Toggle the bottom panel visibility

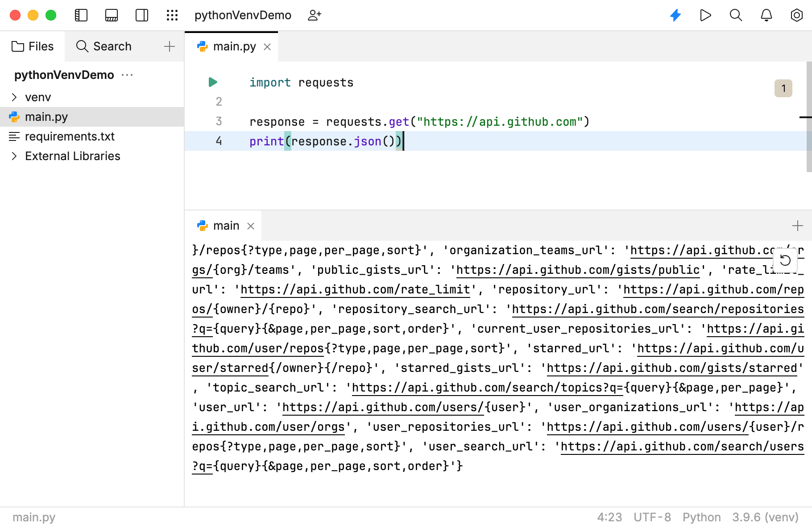coord(112,15)
